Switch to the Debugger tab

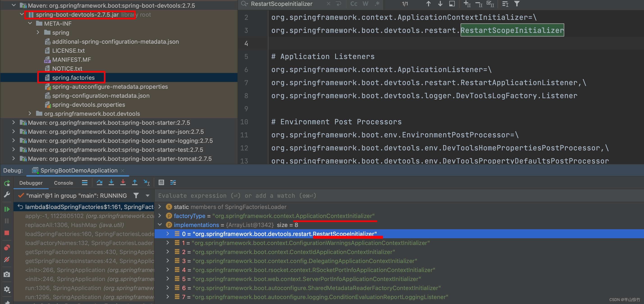[x=31, y=183]
